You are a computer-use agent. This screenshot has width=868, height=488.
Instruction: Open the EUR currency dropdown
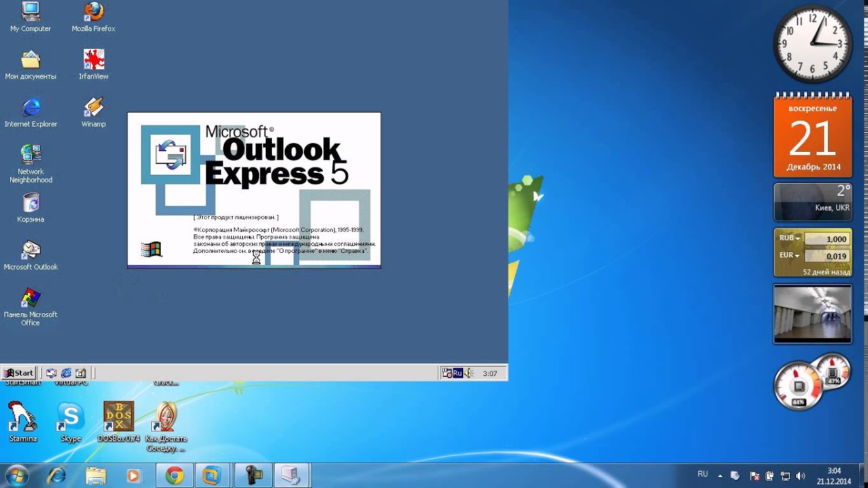pos(790,256)
